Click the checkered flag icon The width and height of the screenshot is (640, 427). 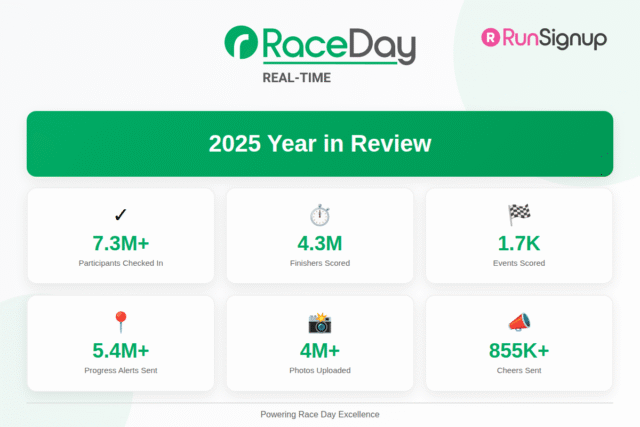pyautogui.click(x=519, y=215)
